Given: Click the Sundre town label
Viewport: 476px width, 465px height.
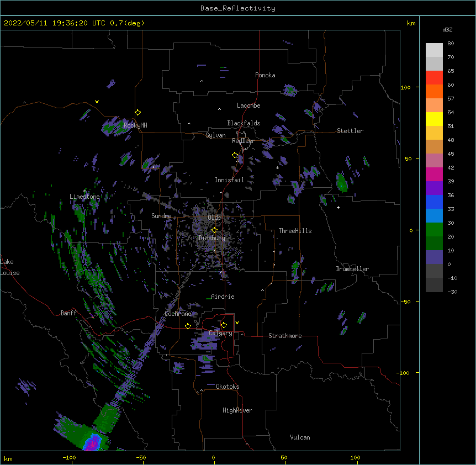Looking at the screenshot, I should [161, 216].
